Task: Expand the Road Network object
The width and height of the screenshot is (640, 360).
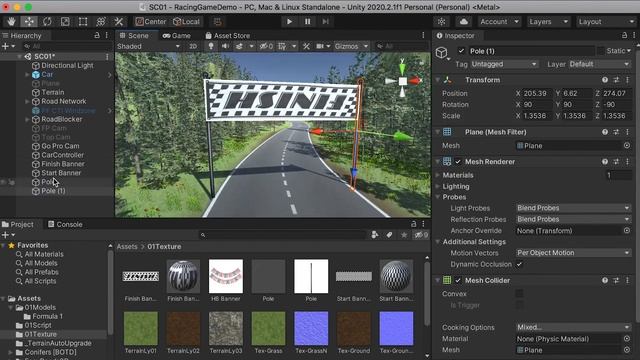Action: click(x=27, y=101)
